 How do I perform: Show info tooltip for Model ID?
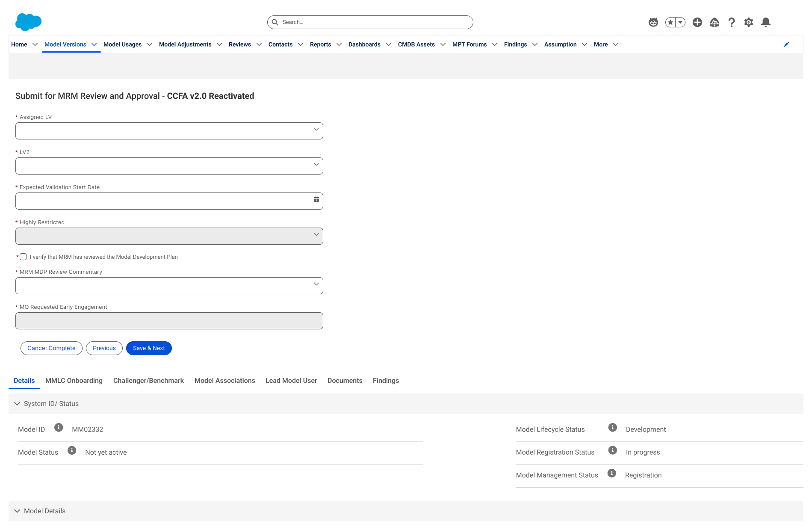click(59, 427)
